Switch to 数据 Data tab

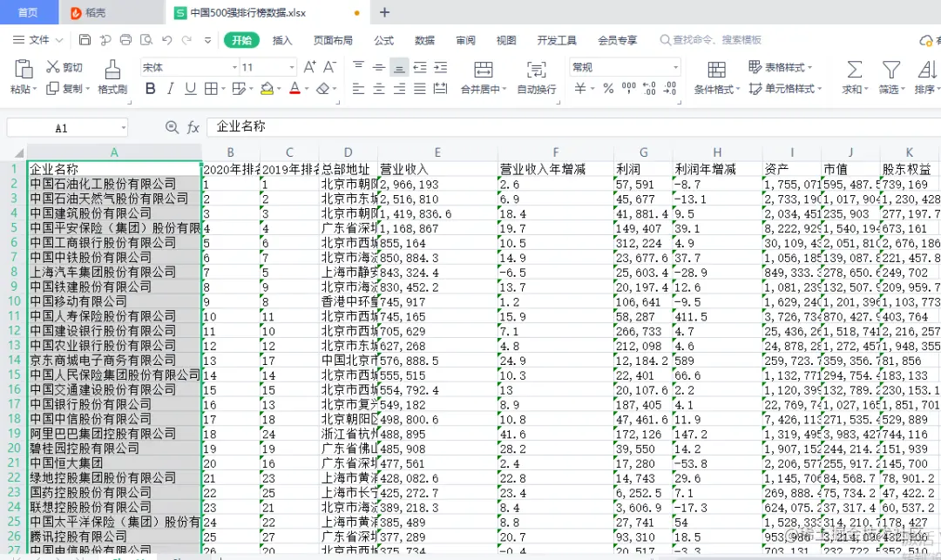pyautogui.click(x=424, y=40)
